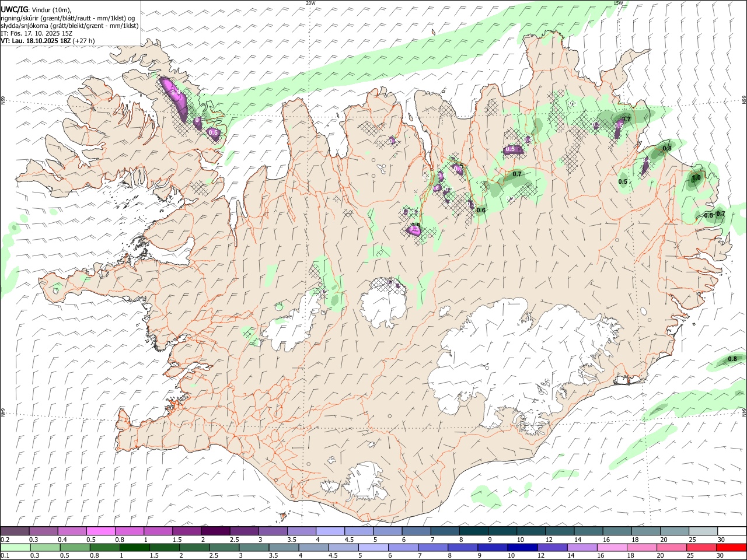This screenshot has width=747, height=560.
Task: Click the '3.5' value in the bottom legend row
Action: pyautogui.click(x=273, y=555)
